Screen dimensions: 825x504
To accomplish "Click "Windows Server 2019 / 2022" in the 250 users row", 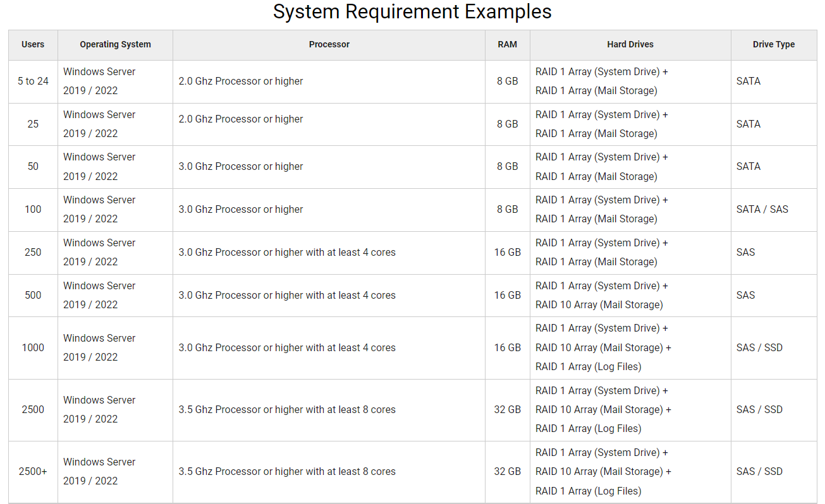I will click(99, 253).
